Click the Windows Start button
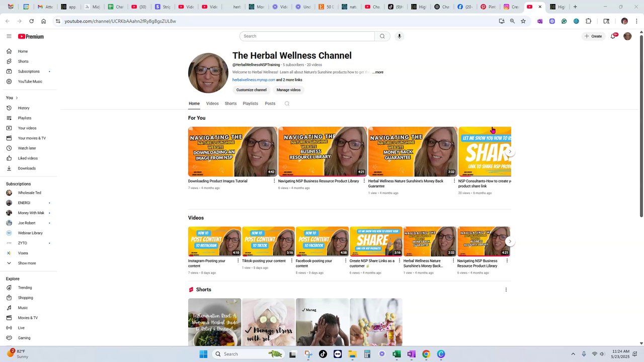The height and width of the screenshot is (362, 644). [203, 354]
